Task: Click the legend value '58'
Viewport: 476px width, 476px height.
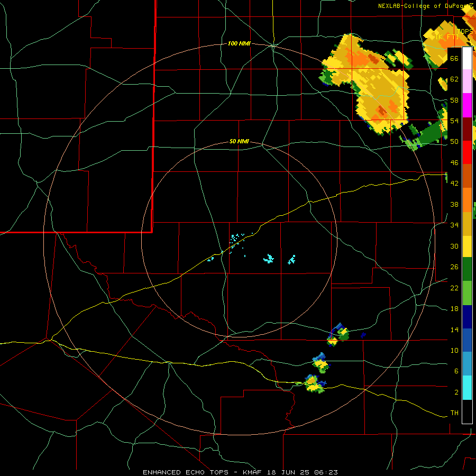Action: (x=454, y=100)
